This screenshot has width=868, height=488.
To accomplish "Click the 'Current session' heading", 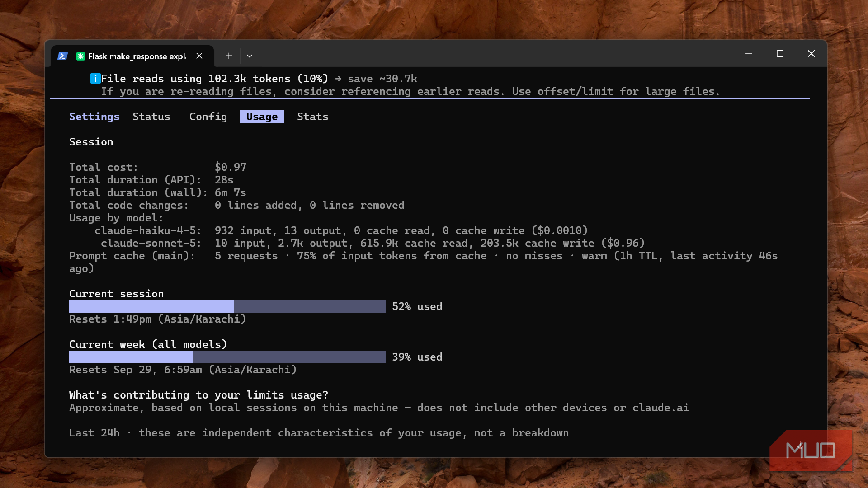I will (x=117, y=294).
